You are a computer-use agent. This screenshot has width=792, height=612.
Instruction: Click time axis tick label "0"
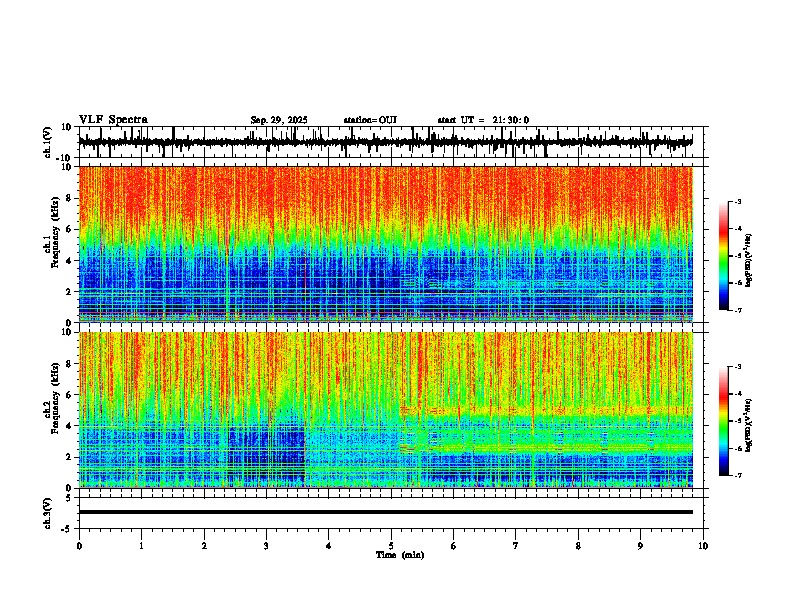79,546
